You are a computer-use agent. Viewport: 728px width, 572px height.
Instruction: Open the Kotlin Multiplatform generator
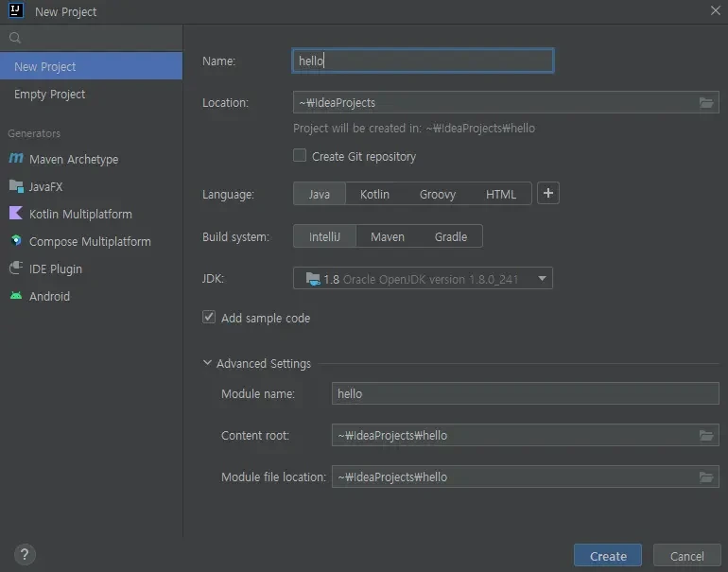92,214
